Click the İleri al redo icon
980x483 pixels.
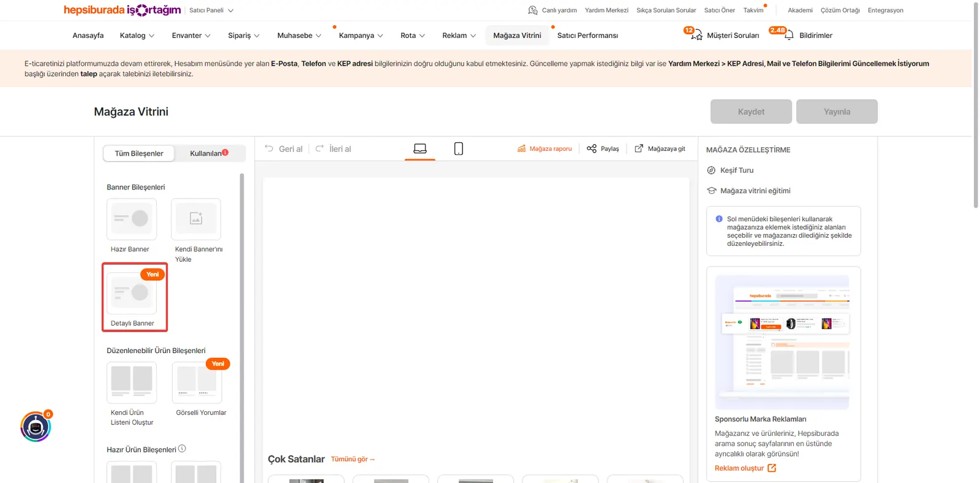[x=320, y=148]
